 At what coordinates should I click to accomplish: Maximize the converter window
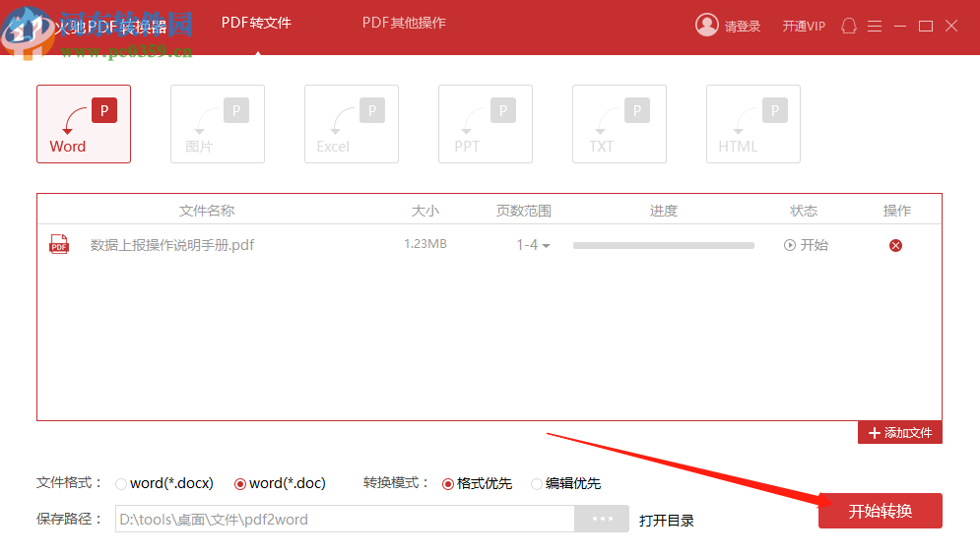coord(926,26)
